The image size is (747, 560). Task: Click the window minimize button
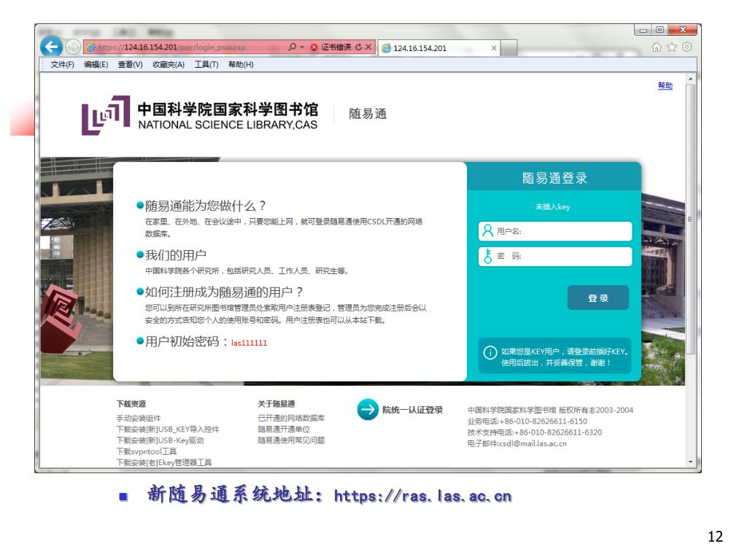pyautogui.click(x=643, y=30)
